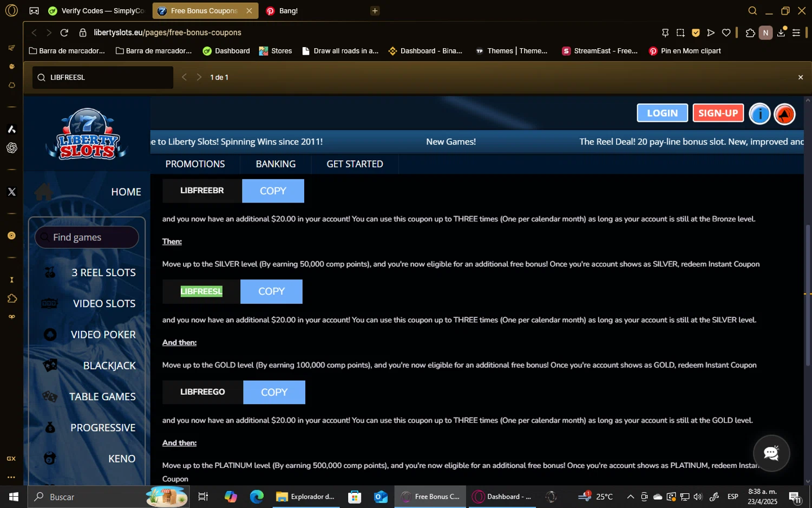Screen dimensions: 812x508
Task: Open Microsoft Edge from the taskbar
Action: click(257, 497)
